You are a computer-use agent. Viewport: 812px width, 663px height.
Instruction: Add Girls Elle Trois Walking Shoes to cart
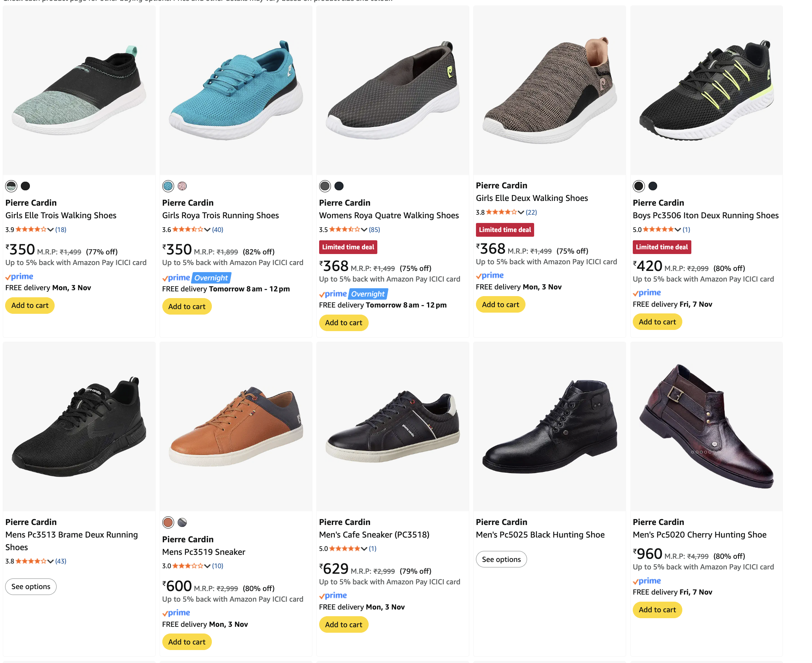[x=30, y=306]
